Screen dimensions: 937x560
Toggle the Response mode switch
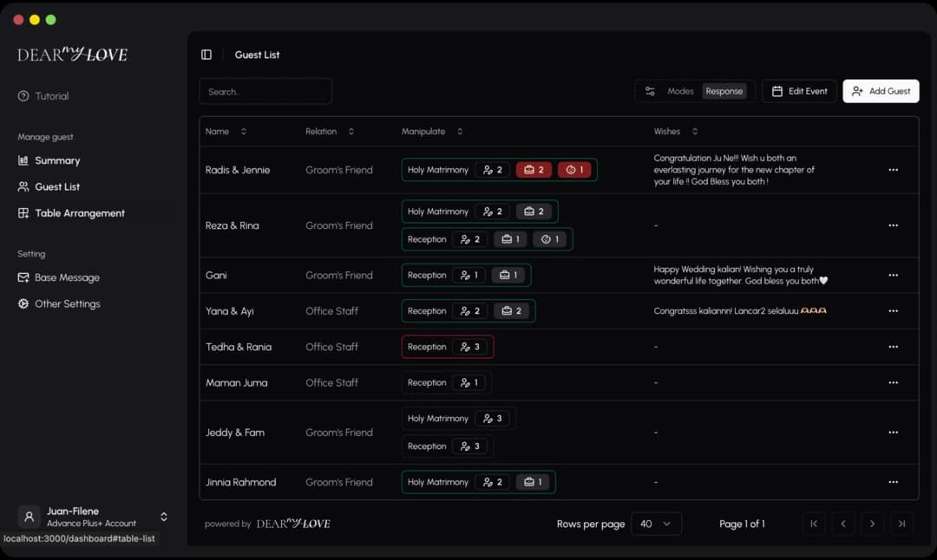click(x=724, y=90)
